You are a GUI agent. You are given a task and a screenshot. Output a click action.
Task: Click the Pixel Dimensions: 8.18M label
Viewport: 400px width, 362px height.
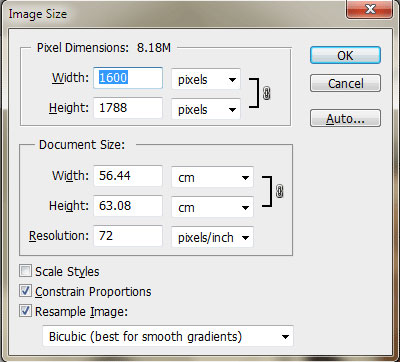pos(104,48)
